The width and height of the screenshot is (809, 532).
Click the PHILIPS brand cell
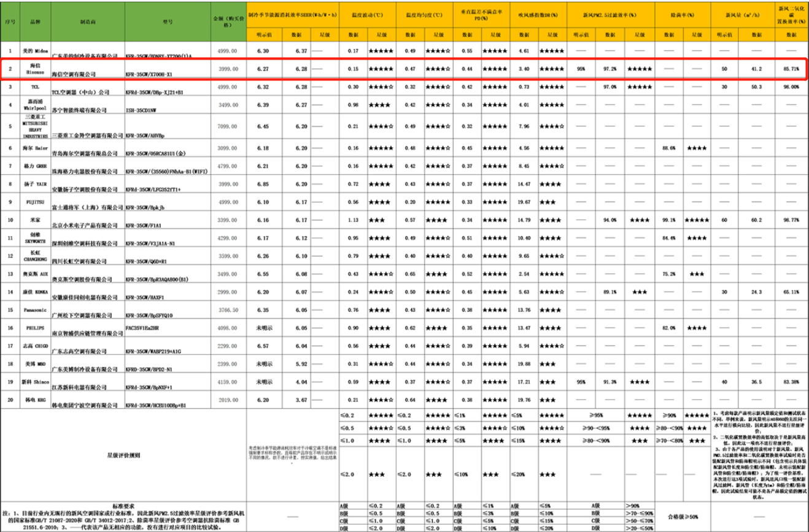pyautogui.click(x=33, y=328)
